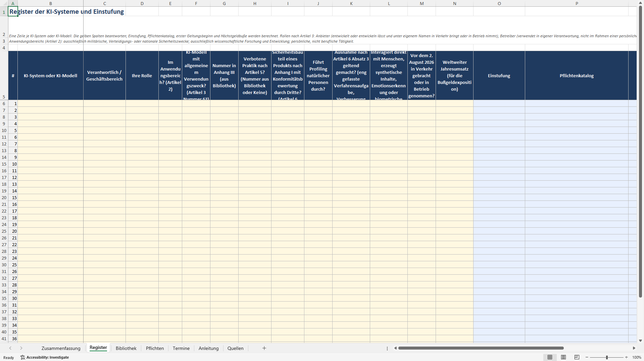Click the 'Im Anwendungsbereich? (Artikel 2)' header cell

tap(170, 76)
